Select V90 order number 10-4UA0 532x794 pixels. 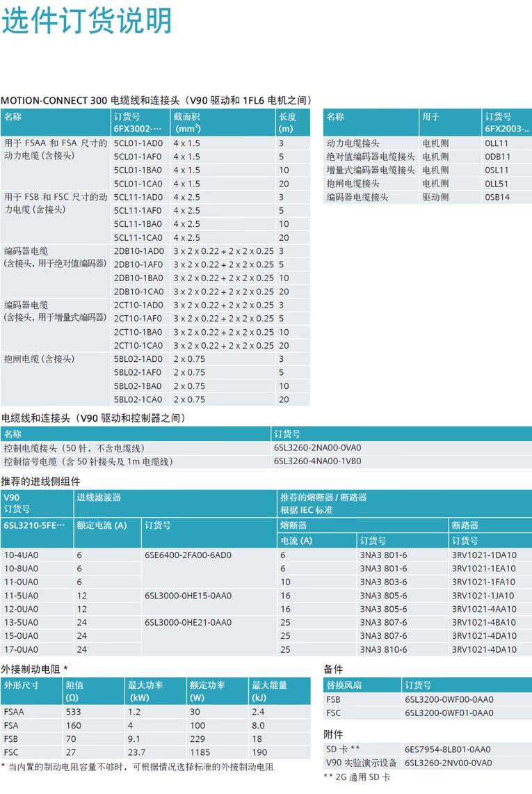click(22, 555)
